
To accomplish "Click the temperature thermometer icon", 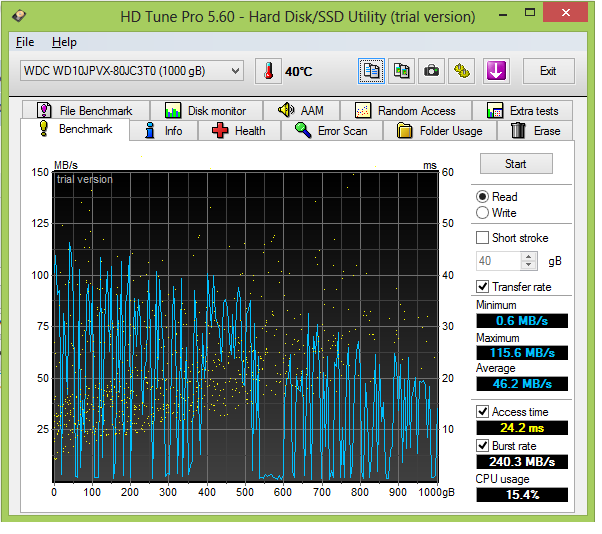I will coord(268,71).
